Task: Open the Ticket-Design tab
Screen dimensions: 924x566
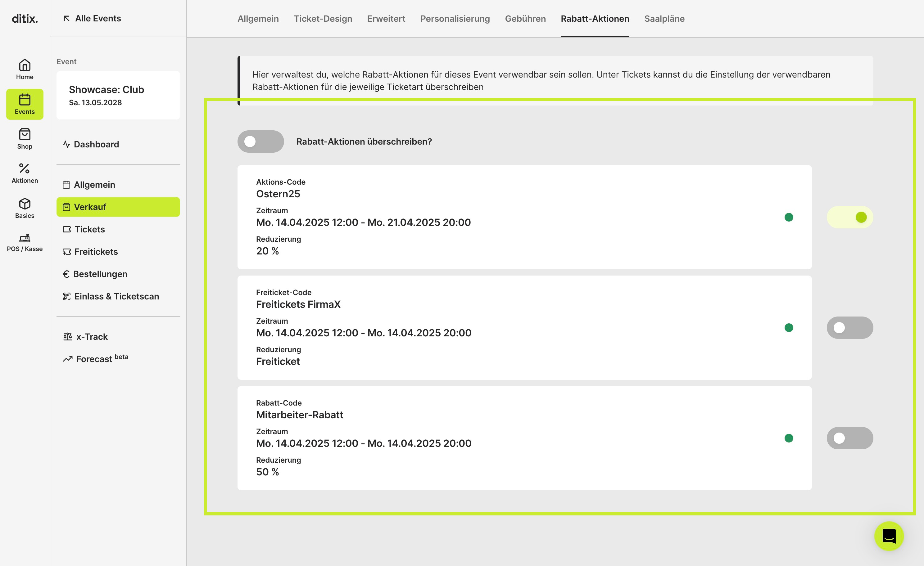Action: (323, 18)
